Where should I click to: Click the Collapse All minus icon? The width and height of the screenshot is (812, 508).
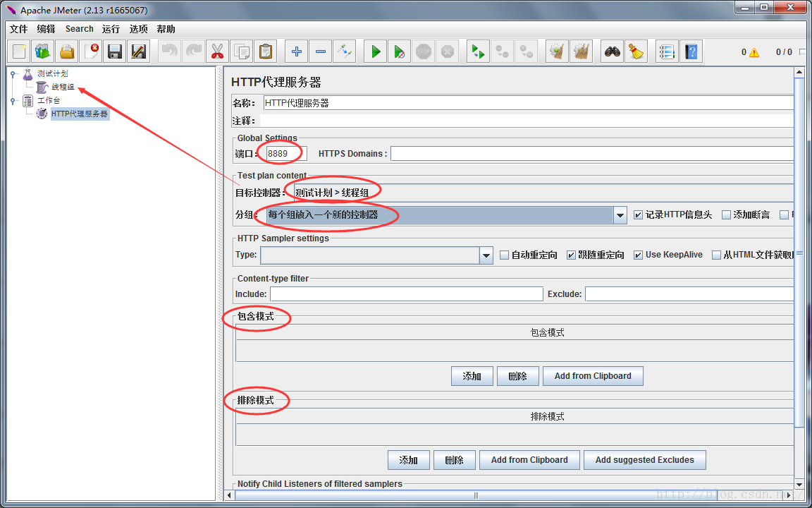coord(320,52)
